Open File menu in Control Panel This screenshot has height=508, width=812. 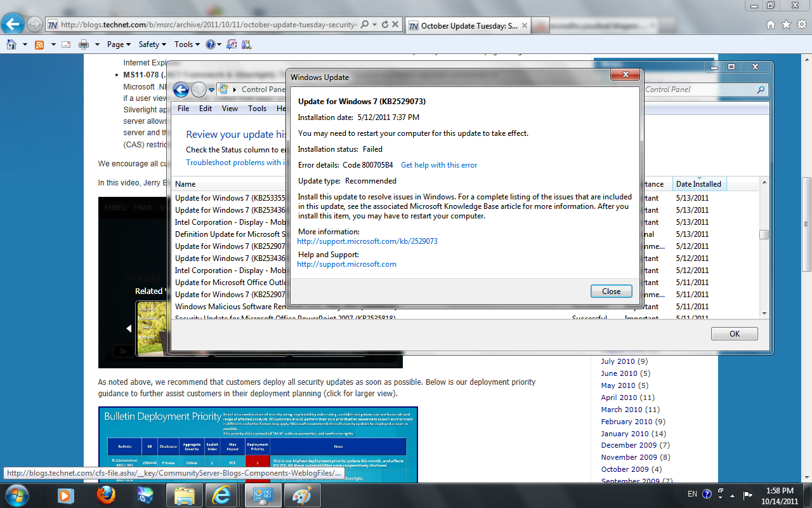tap(183, 109)
